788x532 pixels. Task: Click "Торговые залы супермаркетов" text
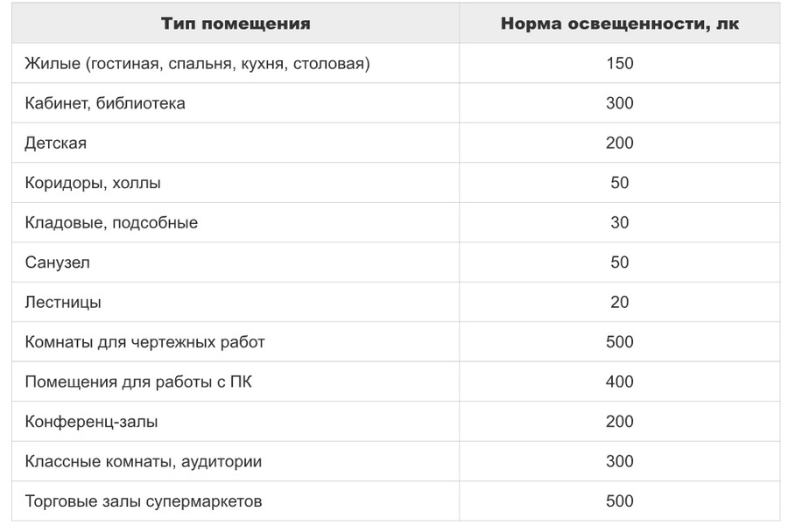[x=144, y=501]
